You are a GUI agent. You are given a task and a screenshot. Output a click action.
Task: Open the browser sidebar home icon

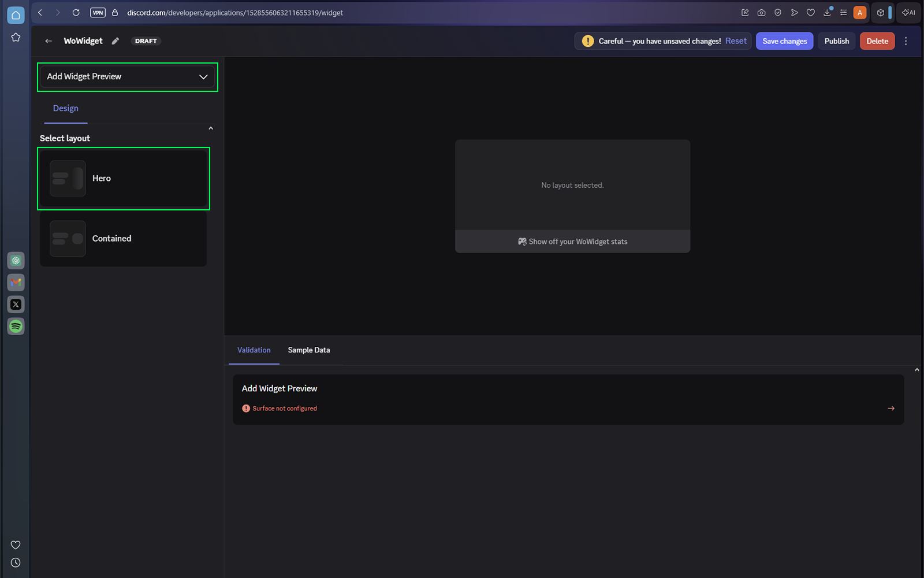tap(16, 15)
